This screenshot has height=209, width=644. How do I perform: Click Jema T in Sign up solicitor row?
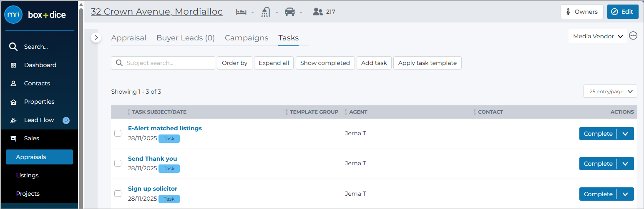[x=355, y=194]
